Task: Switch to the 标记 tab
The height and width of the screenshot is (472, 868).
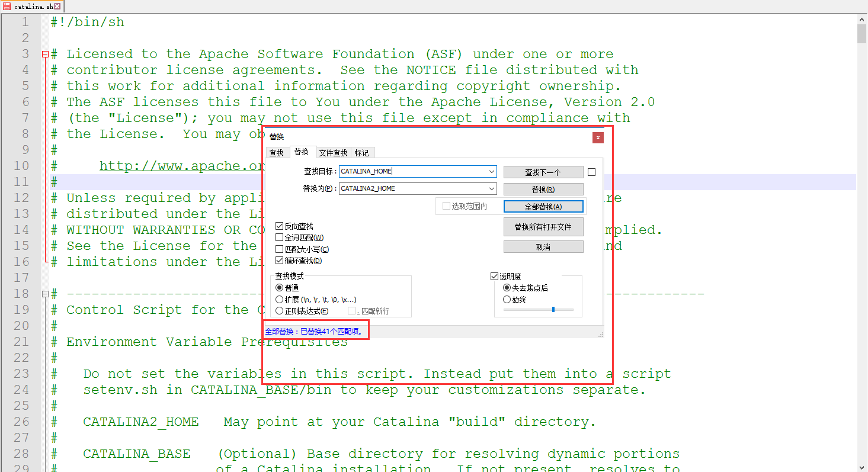Action: pos(362,153)
